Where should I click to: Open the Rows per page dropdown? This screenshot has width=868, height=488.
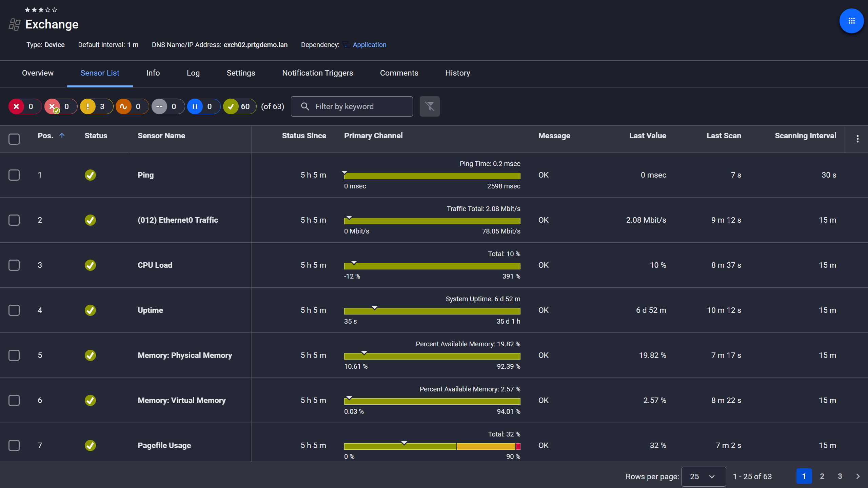(x=704, y=476)
